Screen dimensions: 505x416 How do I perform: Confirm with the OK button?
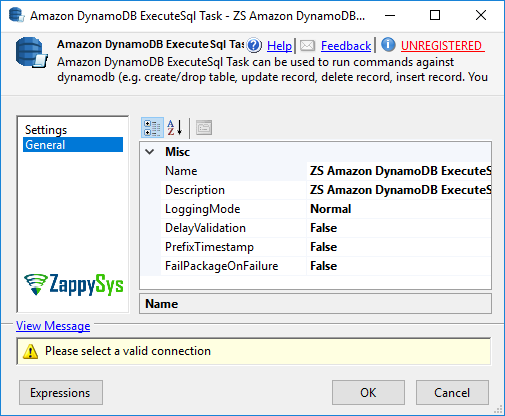[x=368, y=393]
